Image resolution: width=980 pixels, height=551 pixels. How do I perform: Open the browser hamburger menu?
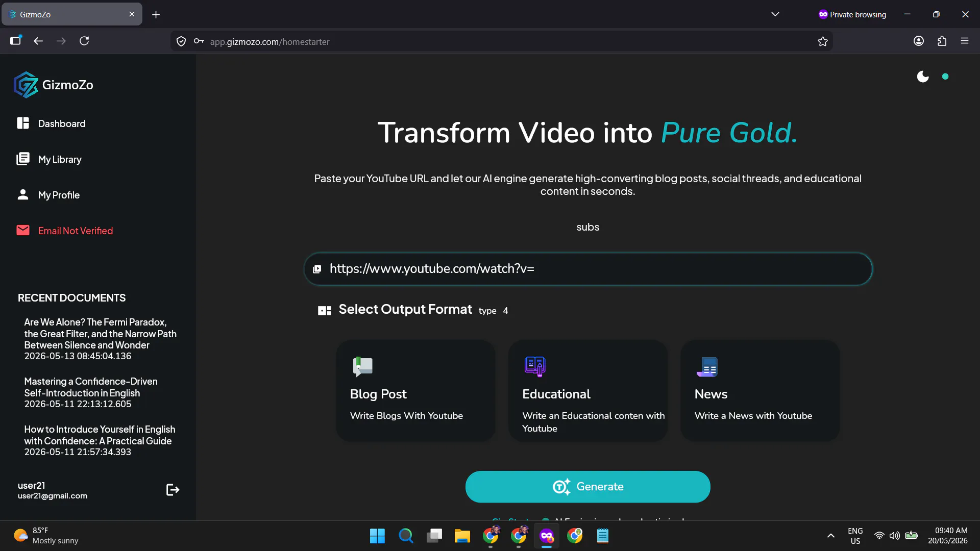(965, 41)
